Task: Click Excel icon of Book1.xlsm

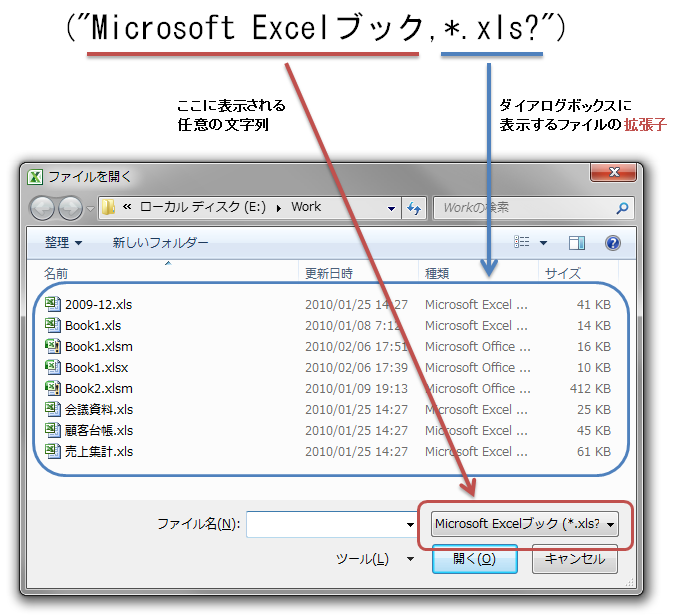Action: [53, 346]
